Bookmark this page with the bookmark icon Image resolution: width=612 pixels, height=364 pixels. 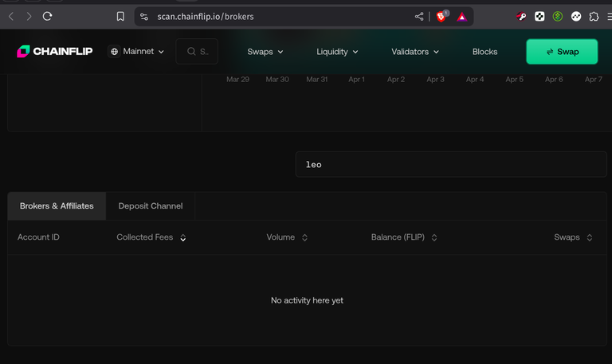click(120, 17)
